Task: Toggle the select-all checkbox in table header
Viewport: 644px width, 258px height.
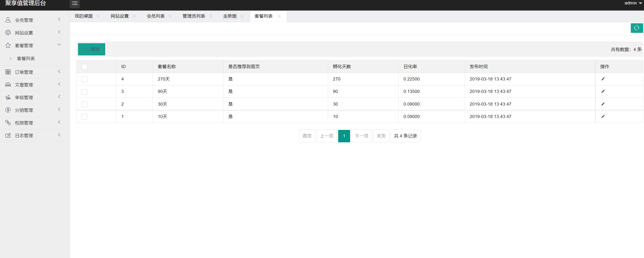Action: click(x=84, y=67)
